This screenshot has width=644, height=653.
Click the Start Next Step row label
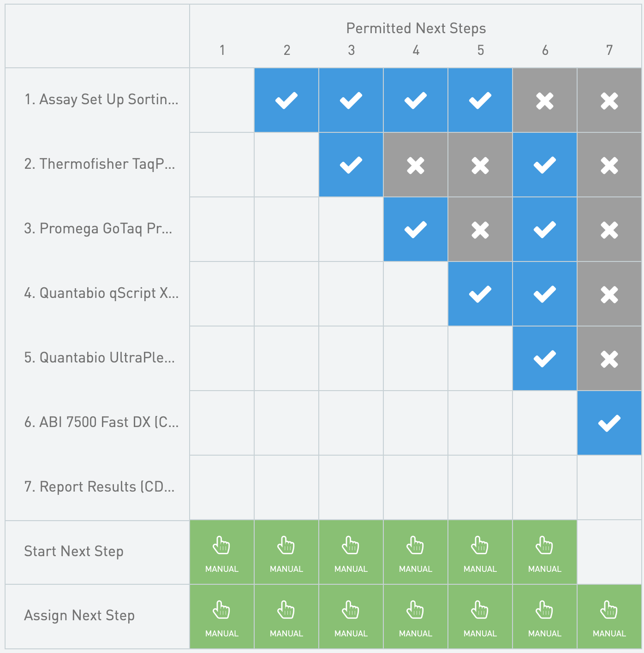pyautogui.click(x=74, y=552)
